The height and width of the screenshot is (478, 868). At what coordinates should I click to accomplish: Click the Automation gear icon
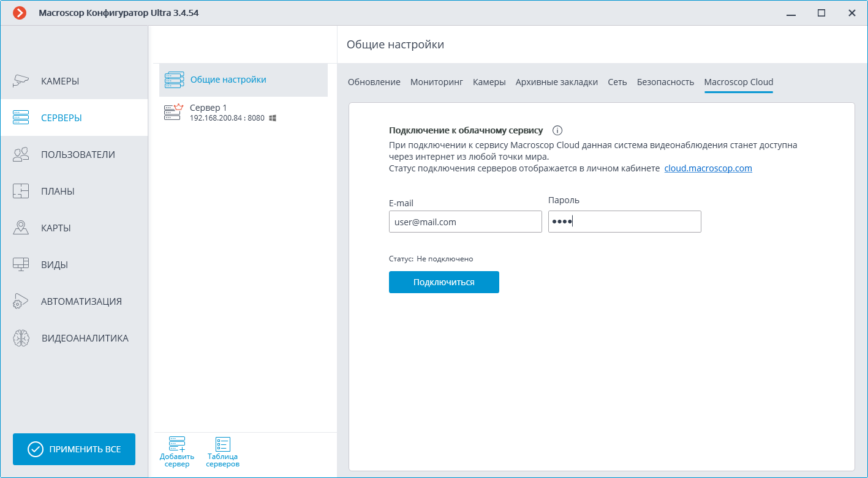coord(21,301)
